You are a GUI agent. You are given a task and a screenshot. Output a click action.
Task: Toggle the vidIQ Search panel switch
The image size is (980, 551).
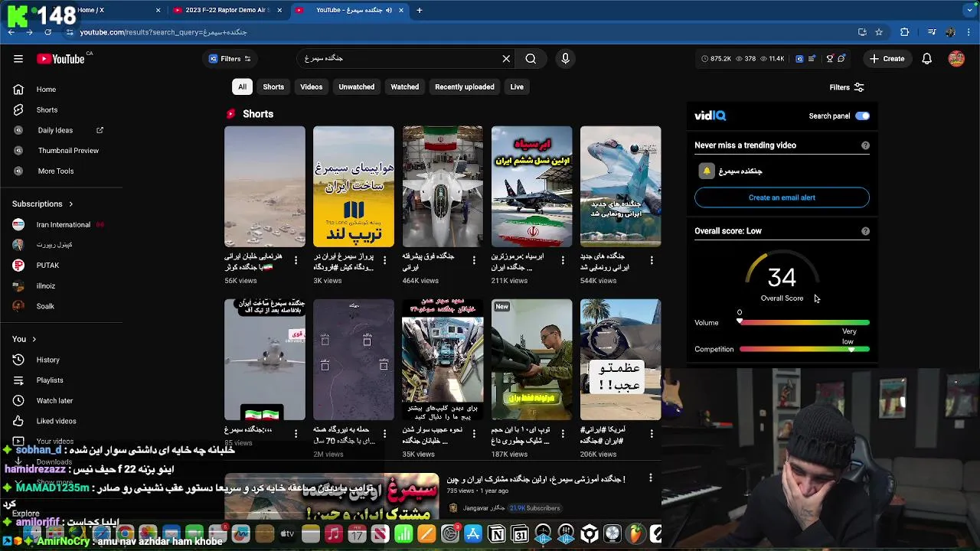coord(862,116)
